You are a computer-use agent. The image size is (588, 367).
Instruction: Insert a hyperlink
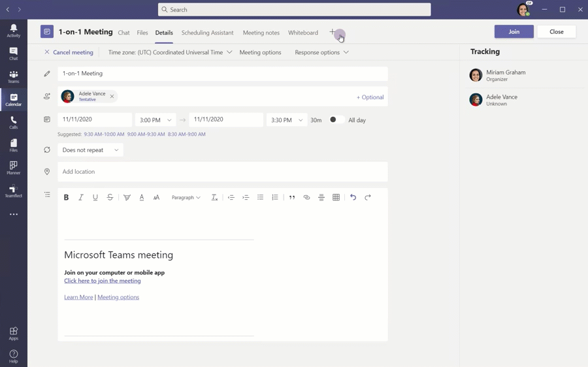tap(307, 197)
